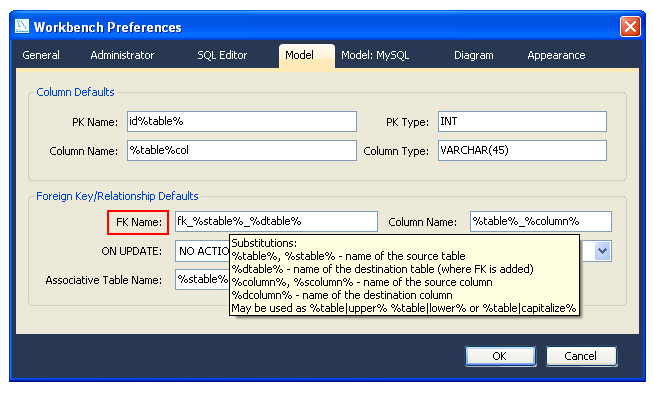
Task: Click the Associative Table Name field
Action: [202, 280]
